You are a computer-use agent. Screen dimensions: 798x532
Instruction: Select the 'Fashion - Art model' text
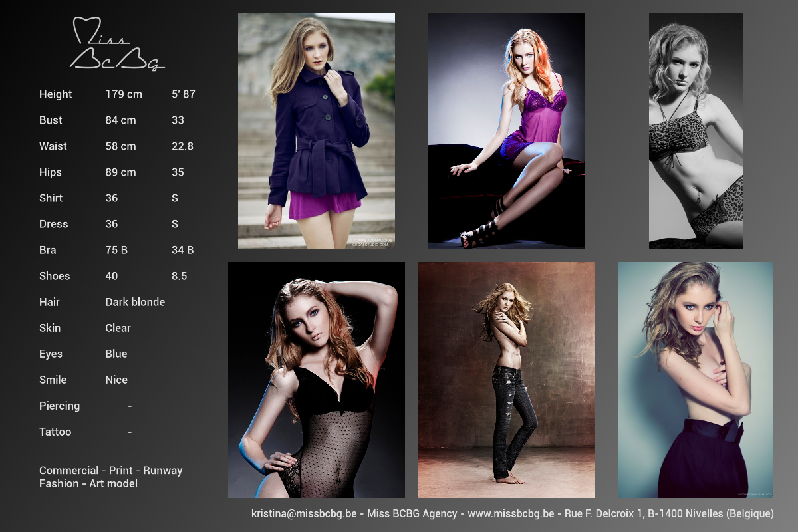point(88,483)
